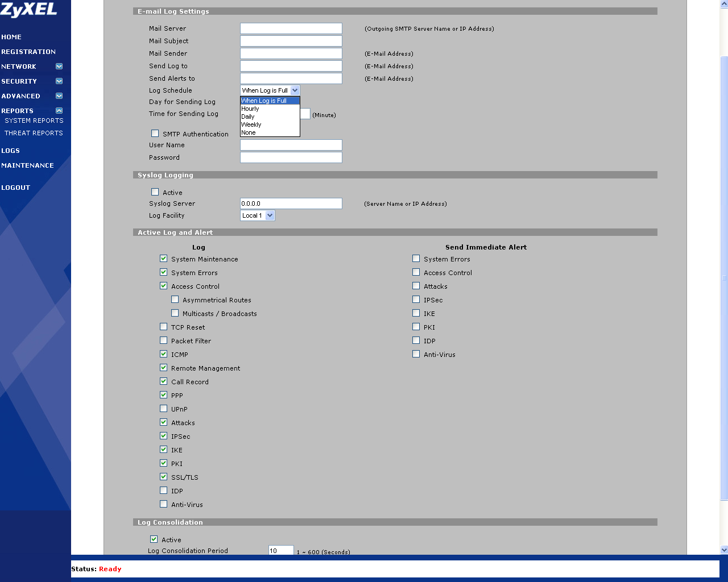
Task: Click the Mail Server input field
Action: point(291,28)
